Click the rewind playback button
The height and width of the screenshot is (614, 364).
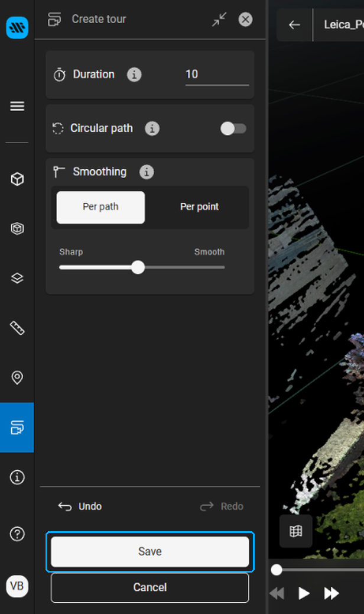[x=277, y=593]
